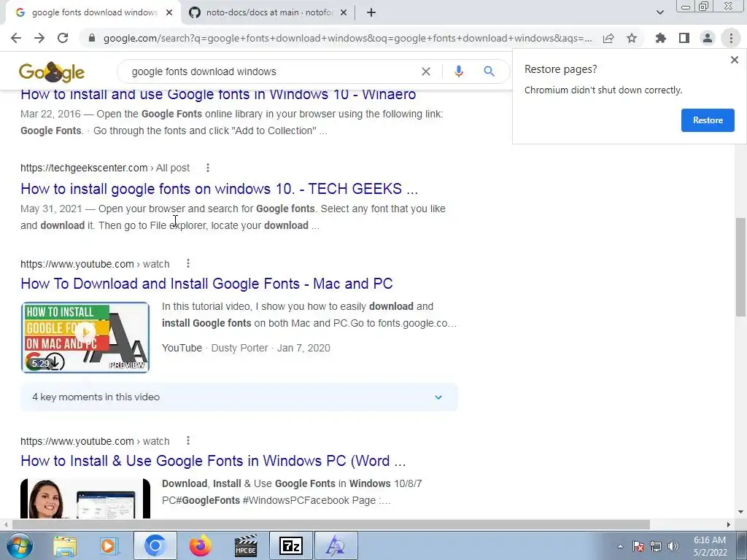Open MPC-BE player from taskbar
Screen dimensions: 747x560
click(x=246, y=545)
